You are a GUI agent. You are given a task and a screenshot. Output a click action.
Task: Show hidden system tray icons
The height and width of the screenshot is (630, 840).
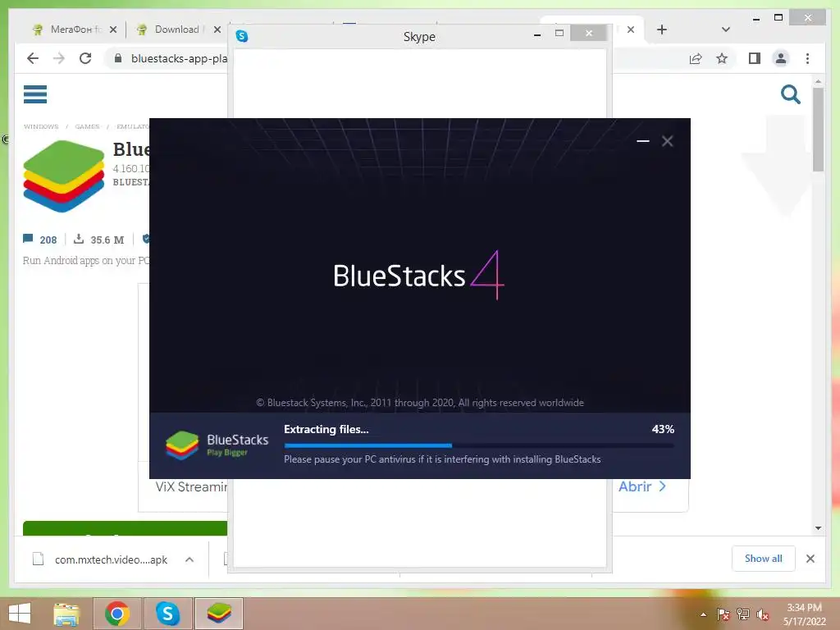(703, 614)
